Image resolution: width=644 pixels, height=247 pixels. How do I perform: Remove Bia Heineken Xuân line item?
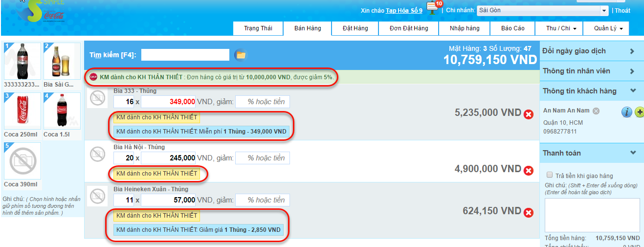[529, 213]
